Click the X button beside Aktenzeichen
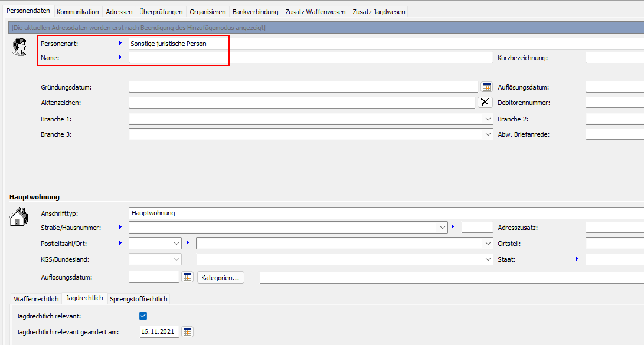The height and width of the screenshot is (345, 644). coord(485,103)
